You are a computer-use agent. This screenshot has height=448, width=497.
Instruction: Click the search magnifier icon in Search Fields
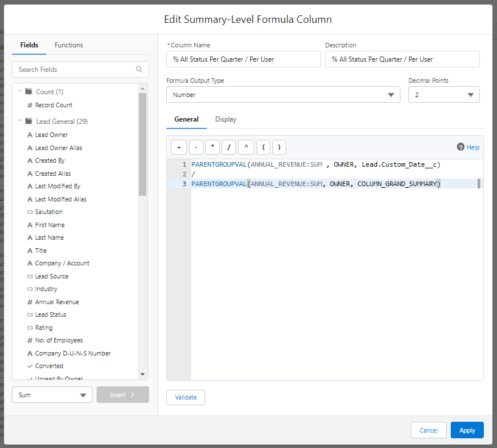pyautogui.click(x=139, y=69)
